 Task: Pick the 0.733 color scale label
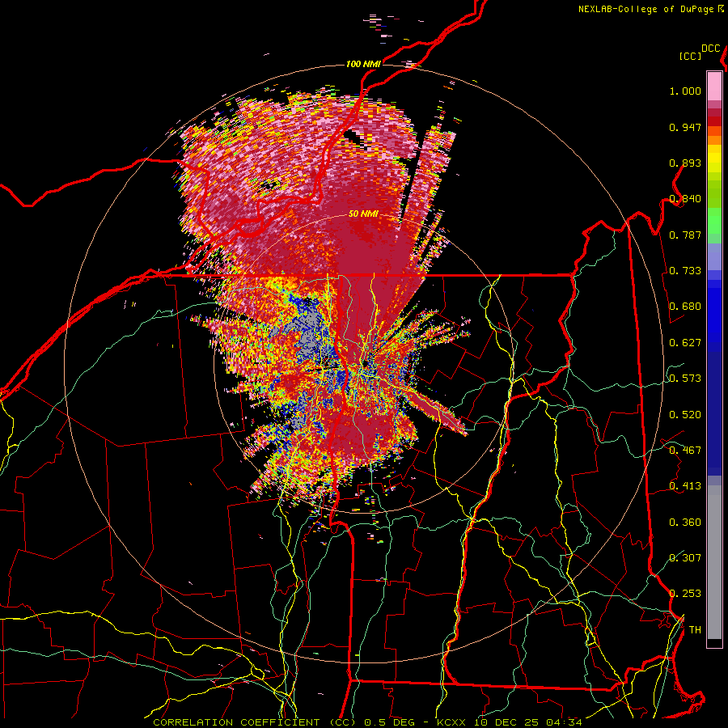(685, 271)
